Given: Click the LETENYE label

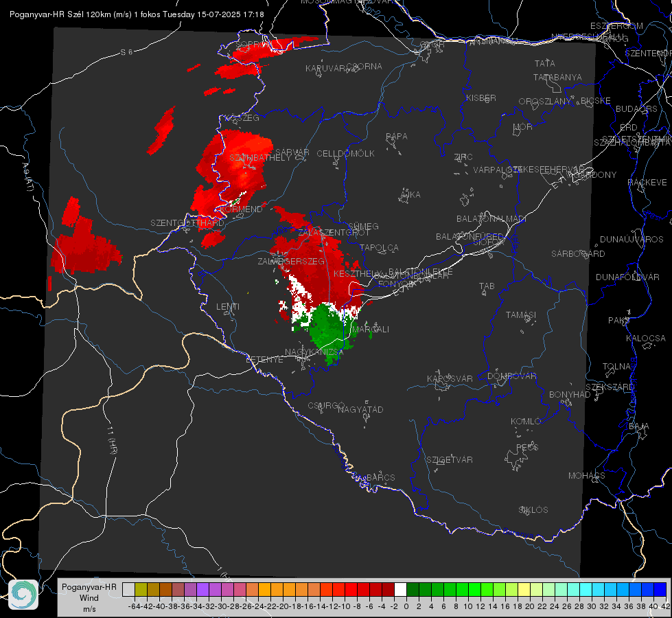Looking at the screenshot, I should pyautogui.click(x=264, y=360).
